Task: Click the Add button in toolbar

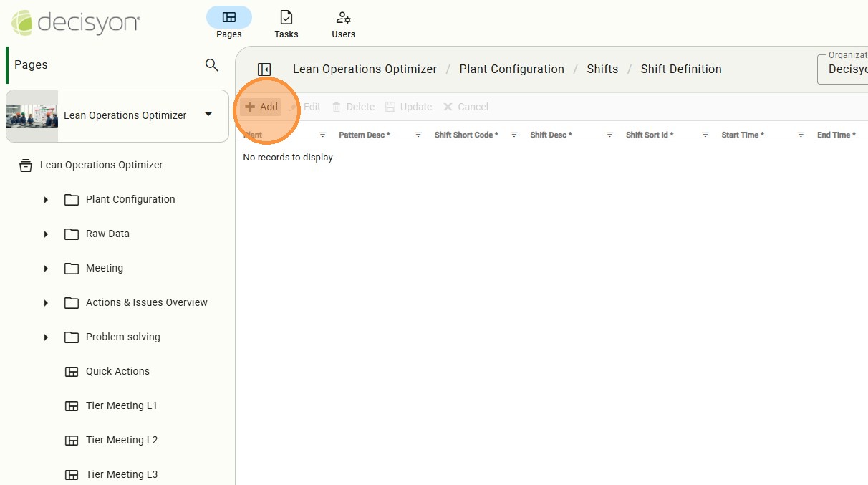Action: coord(261,107)
